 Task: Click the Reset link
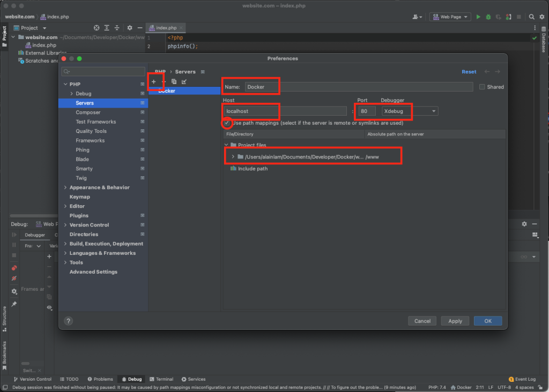tap(469, 72)
